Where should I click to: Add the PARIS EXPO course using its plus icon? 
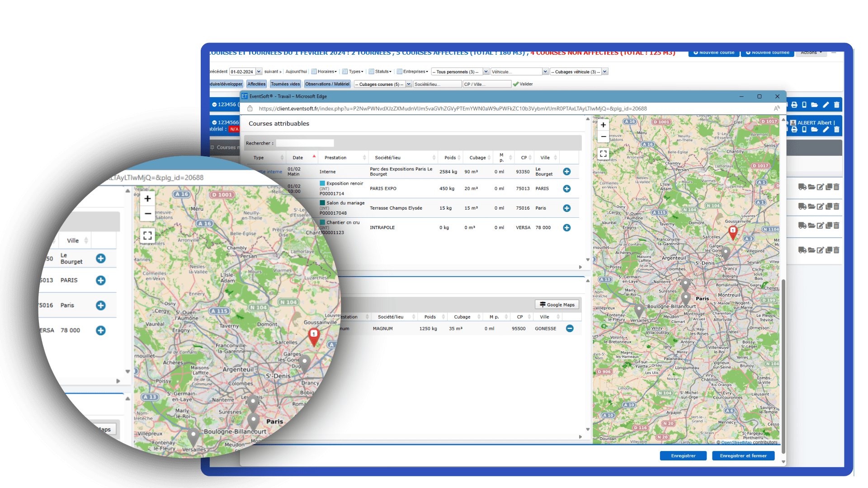567,188
